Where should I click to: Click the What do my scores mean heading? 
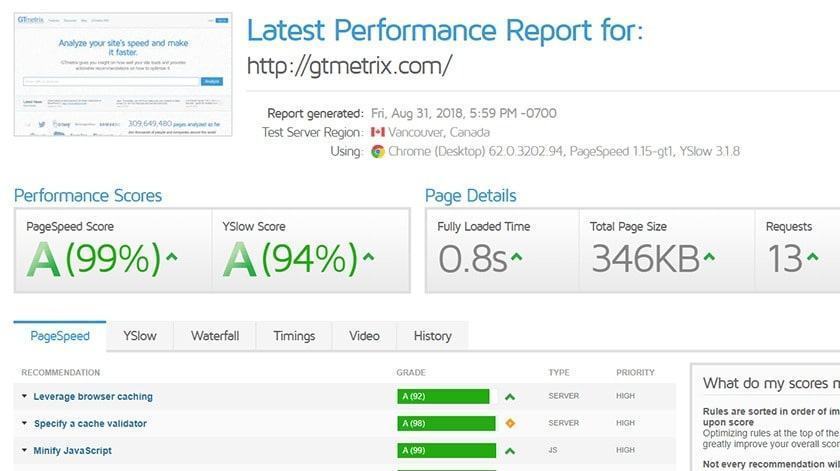click(x=771, y=383)
